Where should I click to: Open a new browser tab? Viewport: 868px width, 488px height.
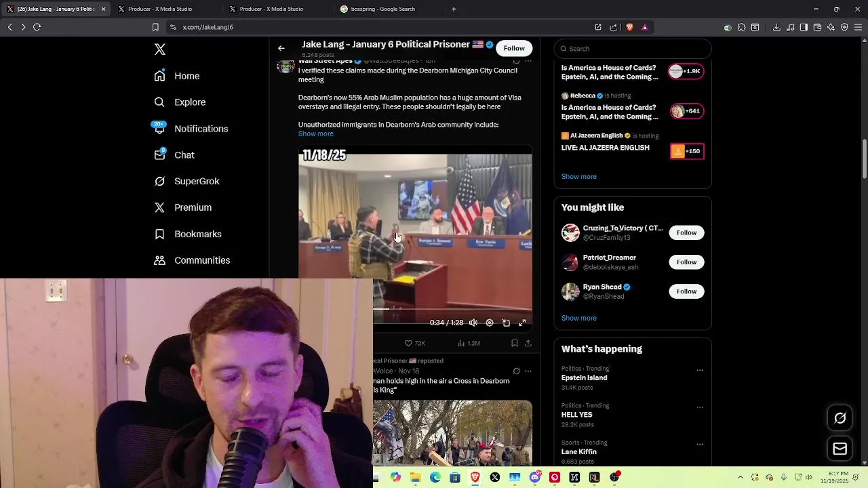(454, 9)
